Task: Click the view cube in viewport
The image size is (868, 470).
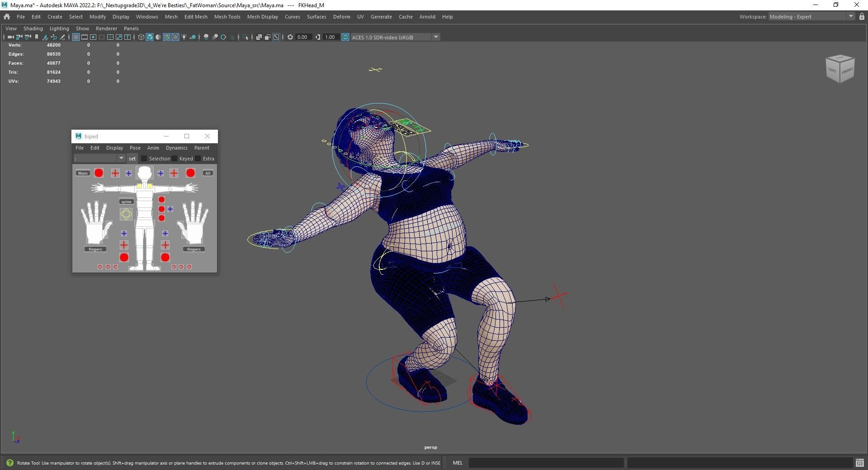Action: 840,69
